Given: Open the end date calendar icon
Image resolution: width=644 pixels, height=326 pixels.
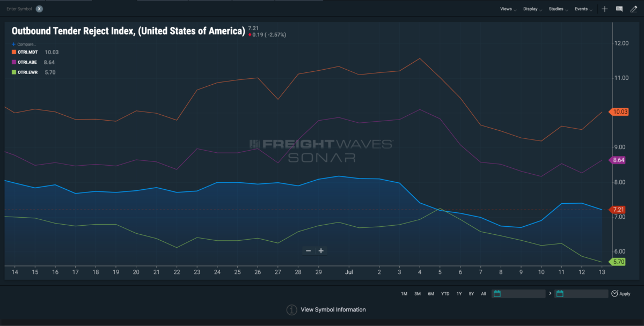Looking at the screenshot, I should pyautogui.click(x=560, y=294).
